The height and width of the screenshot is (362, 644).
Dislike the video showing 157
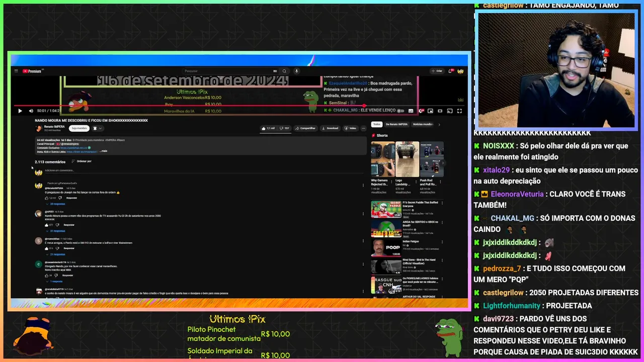(x=285, y=128)
